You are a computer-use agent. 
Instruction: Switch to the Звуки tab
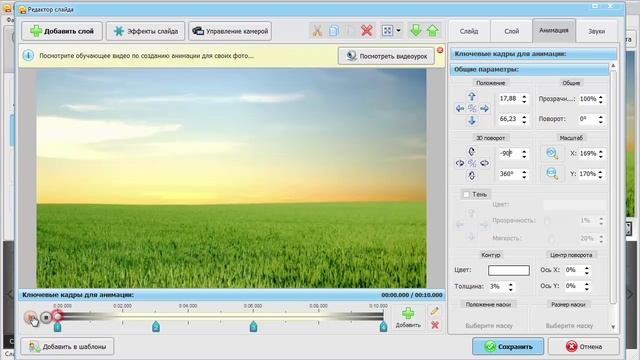pos(597,31)
